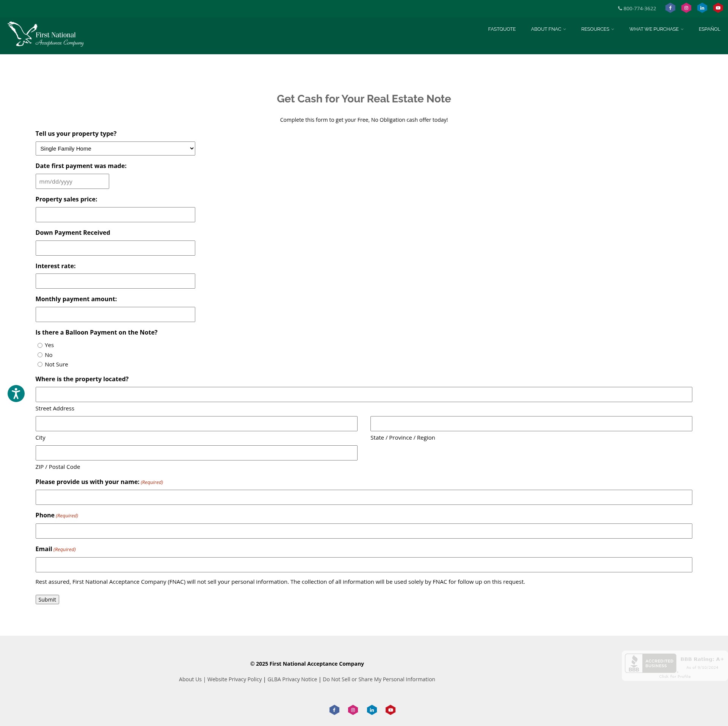Select Not Sure for Balloon Payment
The image size is (728, 726).
[40, 365]
